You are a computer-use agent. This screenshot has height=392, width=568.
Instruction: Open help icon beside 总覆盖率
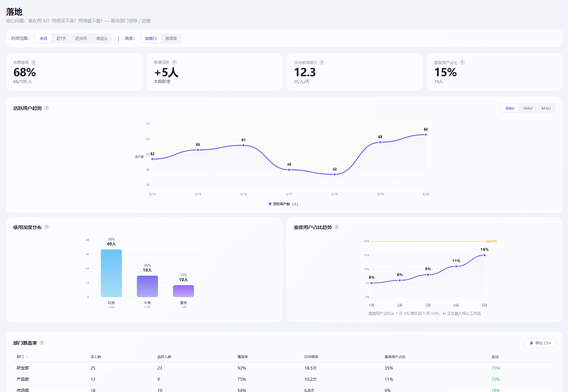pos(34,62)
